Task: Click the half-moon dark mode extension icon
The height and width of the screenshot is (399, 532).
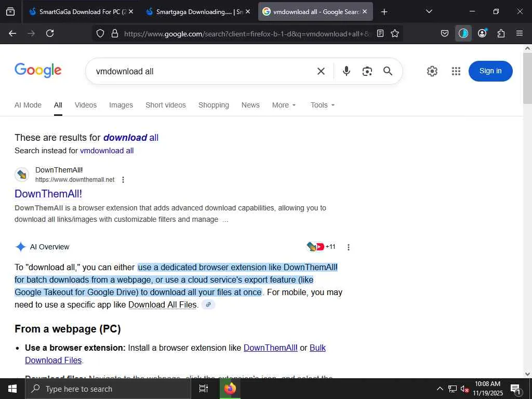Action: tap(463, 33)
